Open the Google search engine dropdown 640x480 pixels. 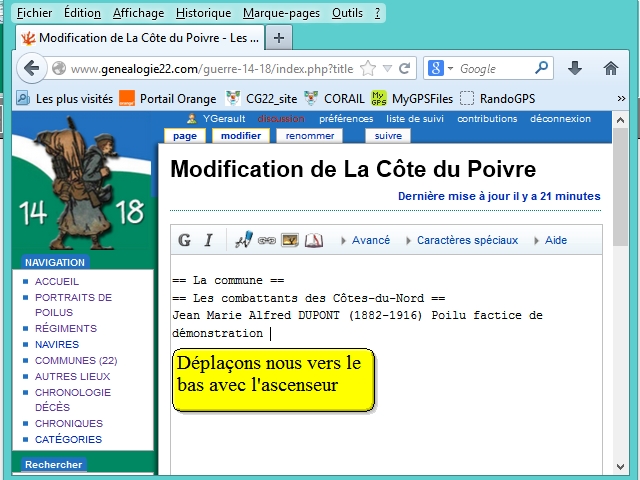pyautogui.click(x=440, y=69)
